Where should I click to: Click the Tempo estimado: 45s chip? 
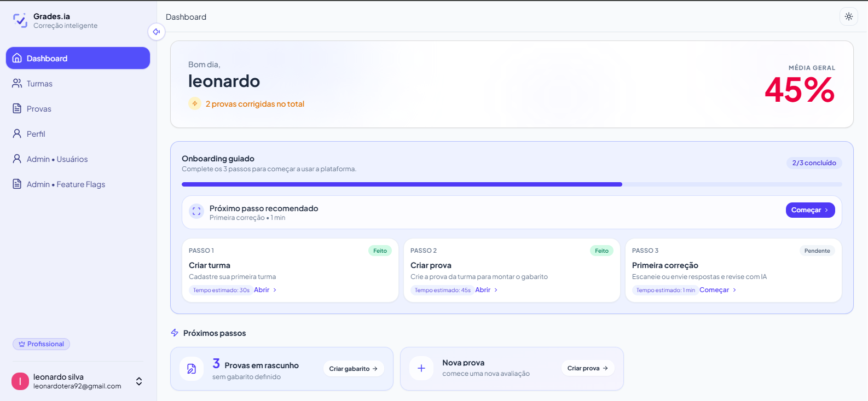click(442, 290)
